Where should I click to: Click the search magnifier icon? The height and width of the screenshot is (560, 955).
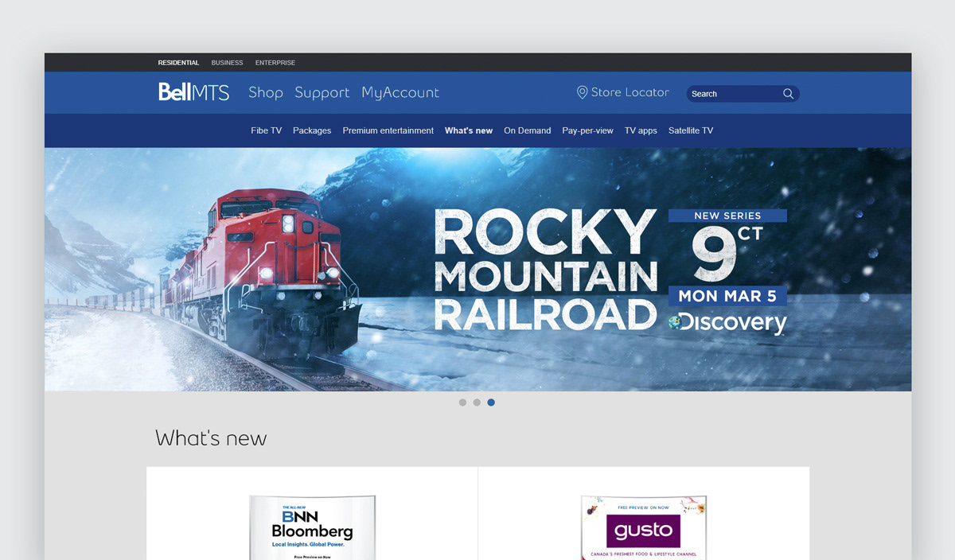788,94
